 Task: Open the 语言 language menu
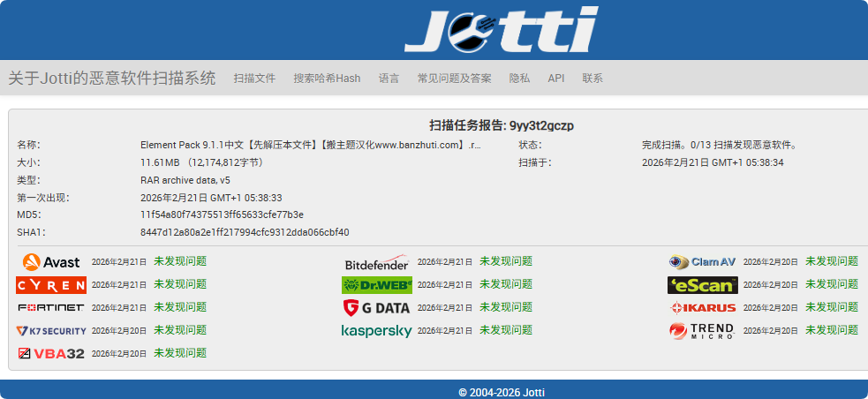[x=389, y=79]
